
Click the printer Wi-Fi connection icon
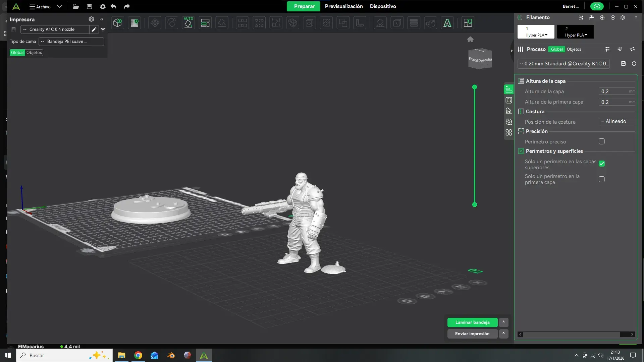103,29
